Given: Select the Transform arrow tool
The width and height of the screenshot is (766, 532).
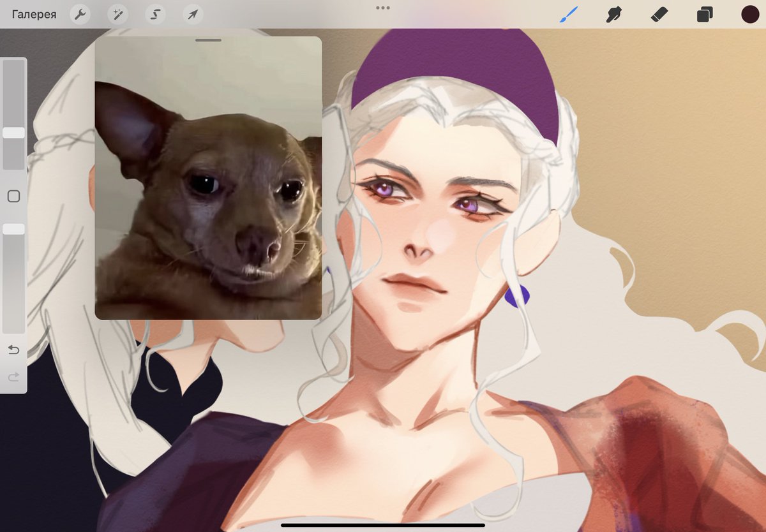Looking at the screenshot, I should click(x=193, y=14).
